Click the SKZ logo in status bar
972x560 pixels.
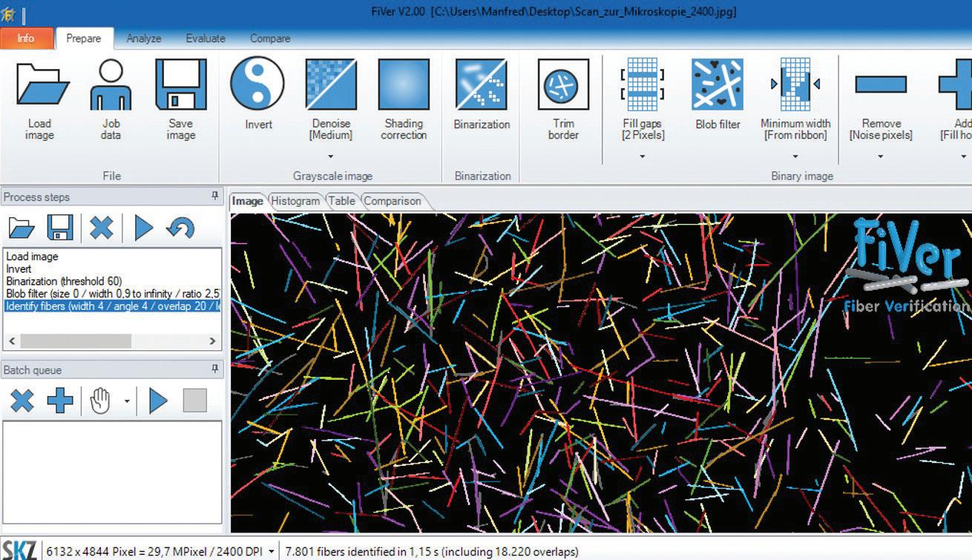coord(18,550)
